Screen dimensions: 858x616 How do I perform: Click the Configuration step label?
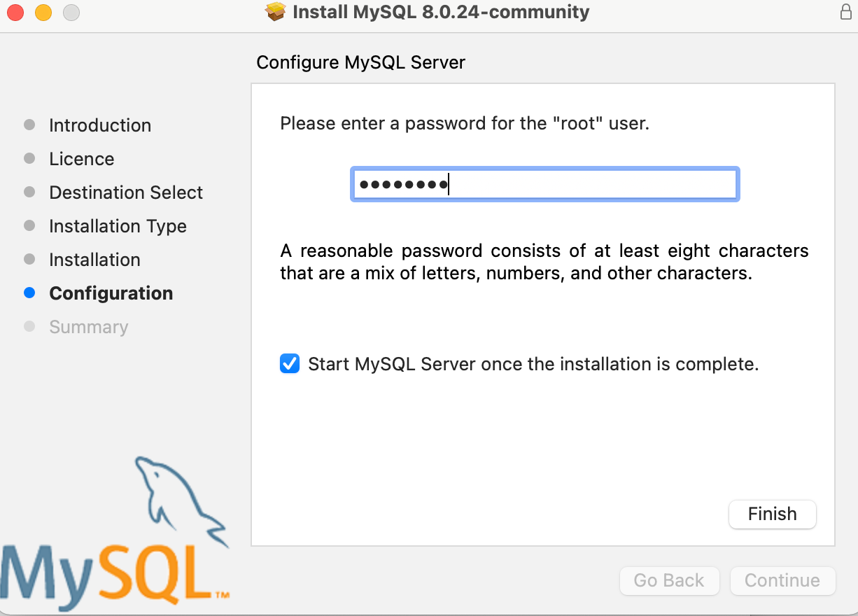tap(111, 293)
